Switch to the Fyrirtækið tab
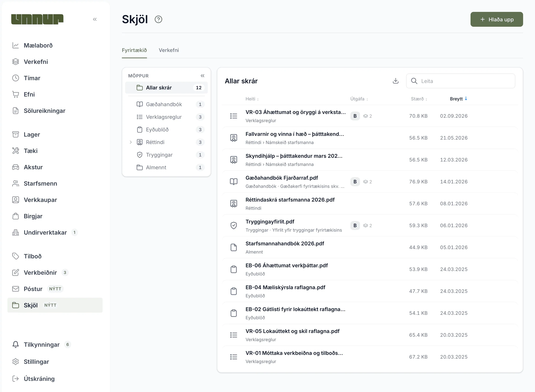Image resolution: width=535 pixels, height=392 pixels. (x=134, y=50)
